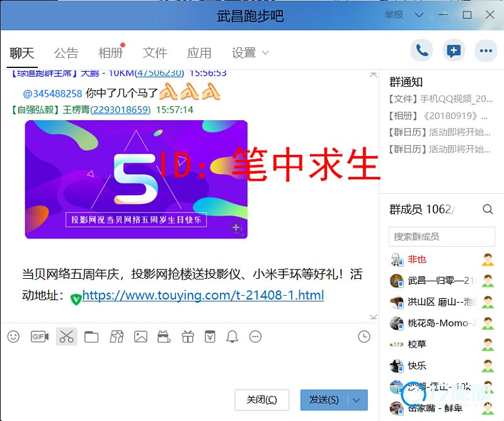Select member 岳家嘴 - 鲜卑
504x421 pixels.
point(442,408)
